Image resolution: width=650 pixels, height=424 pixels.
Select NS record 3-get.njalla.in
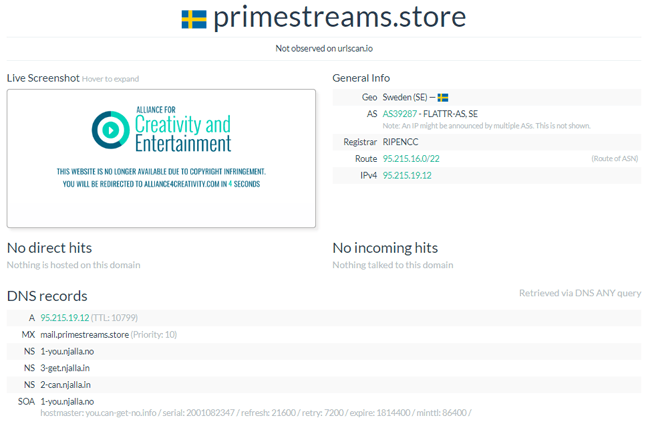[x=65, y=368]
